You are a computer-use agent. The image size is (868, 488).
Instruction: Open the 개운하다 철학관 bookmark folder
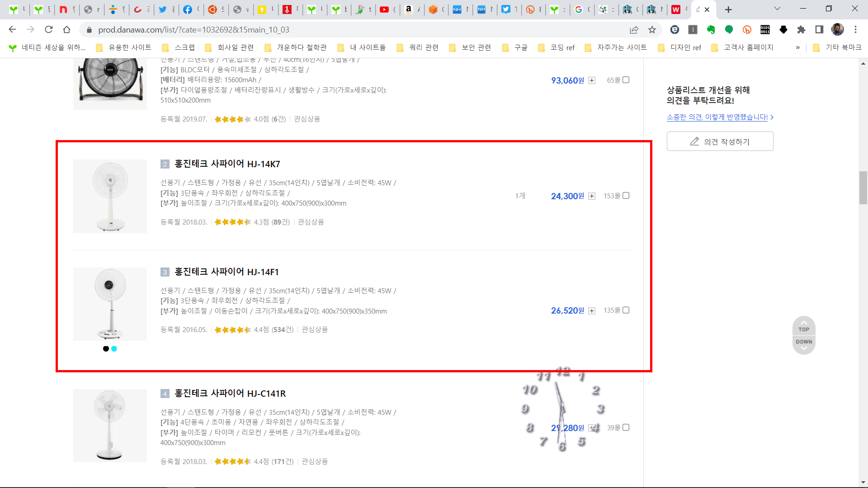click(x=295, y=47)
